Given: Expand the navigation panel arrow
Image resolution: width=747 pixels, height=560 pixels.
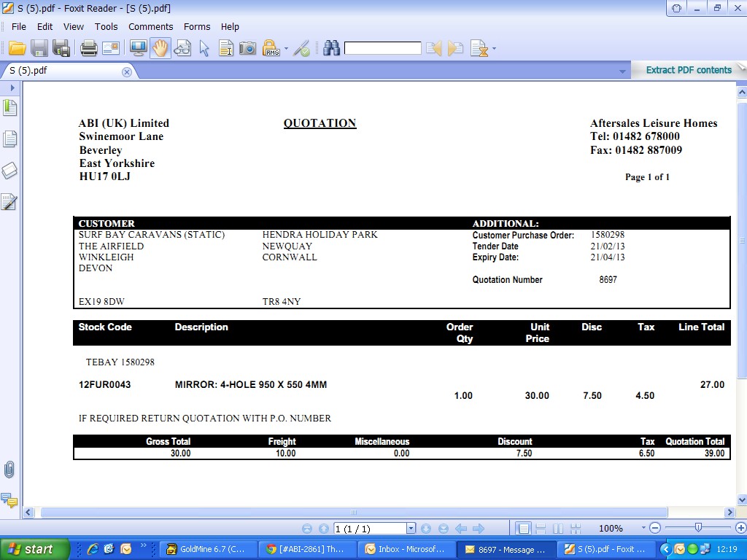Looking at the screenshot, I should coord(12,87).
